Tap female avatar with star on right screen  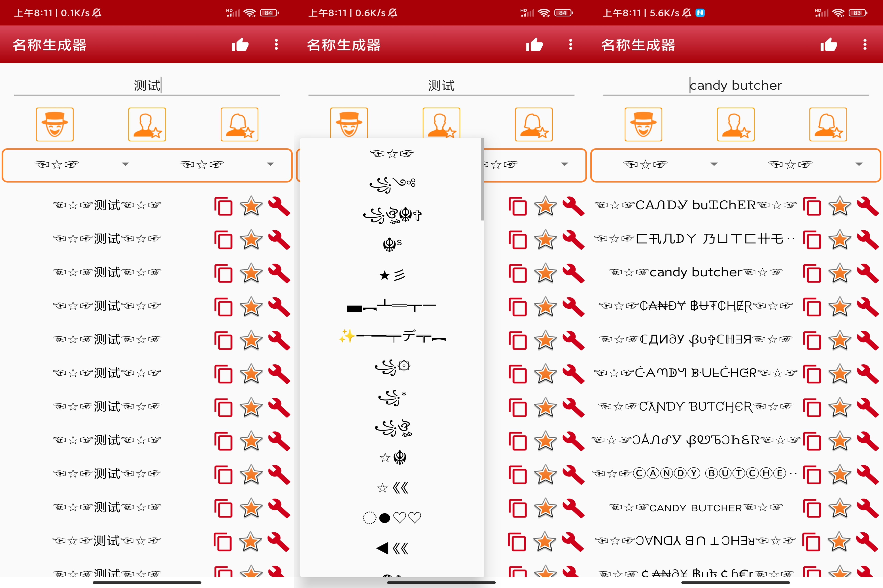tap(828, 124)
